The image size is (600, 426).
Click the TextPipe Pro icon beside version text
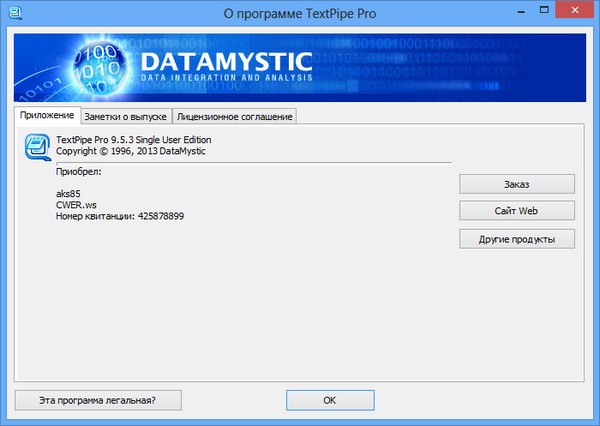(x=35, y=146)
